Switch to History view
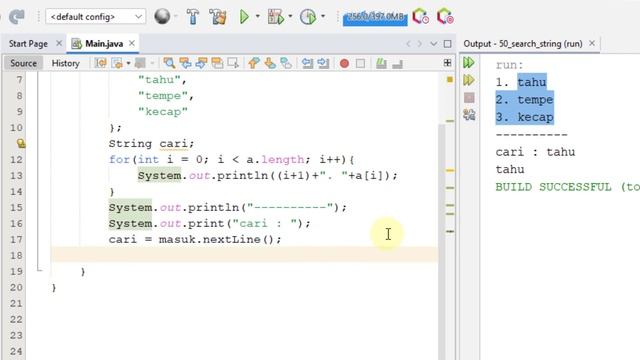 click(x=65, y=63)
